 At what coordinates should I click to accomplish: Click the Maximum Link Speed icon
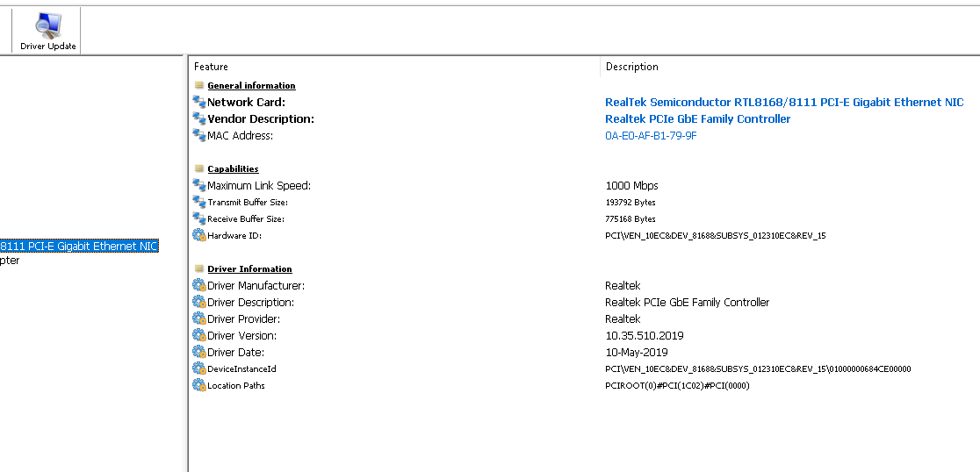(x=199, y=186)
